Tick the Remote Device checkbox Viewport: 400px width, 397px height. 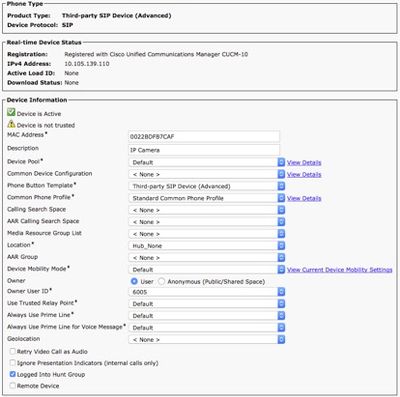pyautogui.click(x=13, y=385)
